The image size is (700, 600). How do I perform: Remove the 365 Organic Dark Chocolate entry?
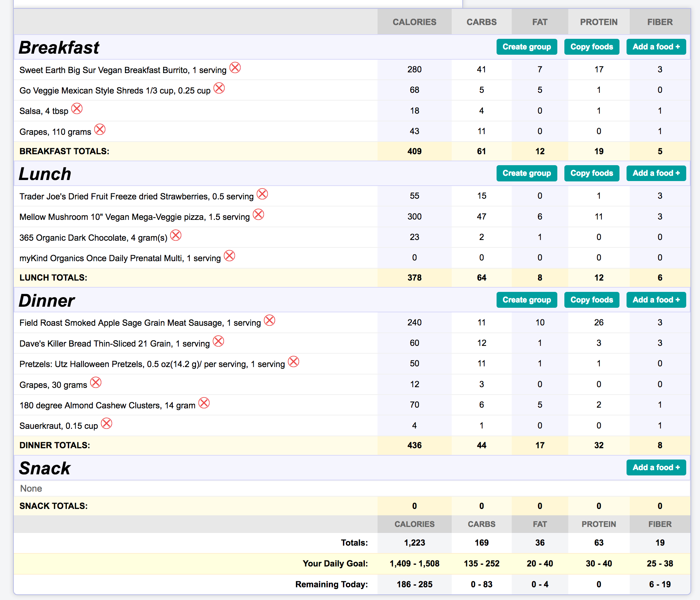point(176,235)
